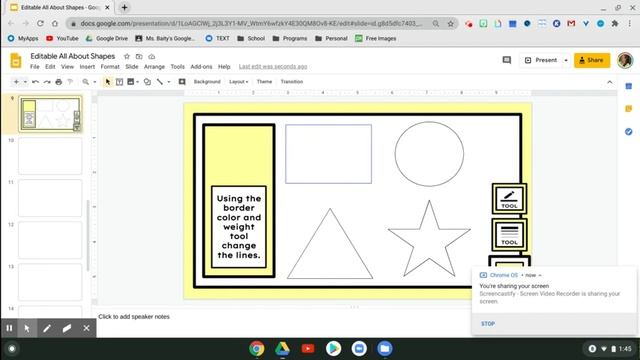This screenshot has width=640, height=360.
Task: Click the Transition button
Action: click(x=292, y=82)
